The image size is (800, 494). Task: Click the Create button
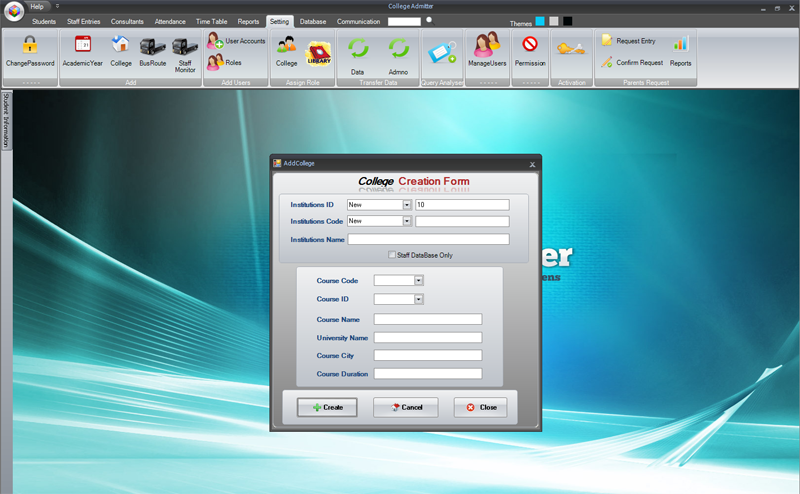point(327,407)
